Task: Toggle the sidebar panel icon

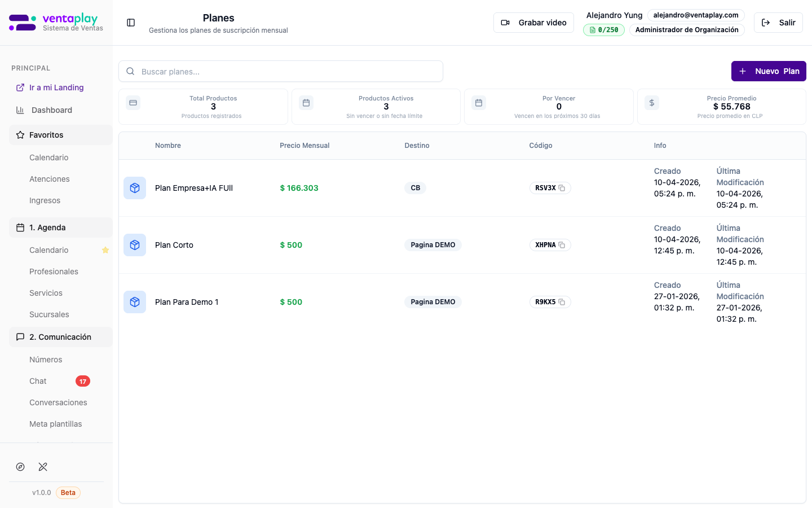Action: point(131,23)
